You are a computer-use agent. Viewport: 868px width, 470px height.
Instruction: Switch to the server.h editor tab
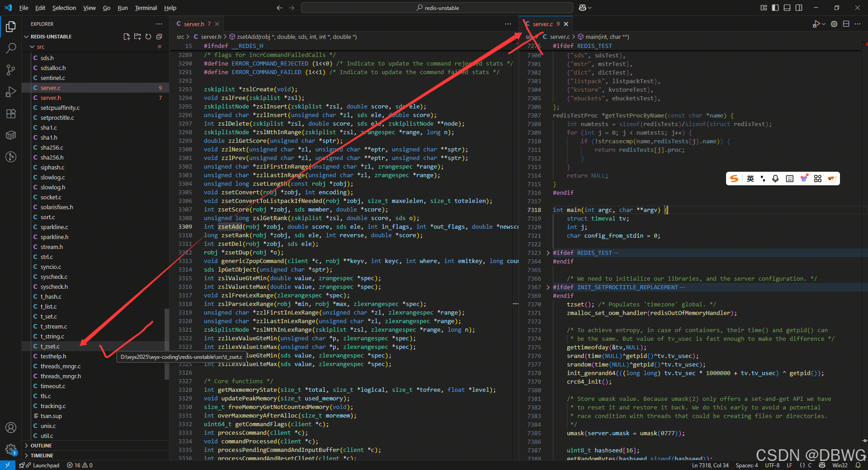(197, 24)
